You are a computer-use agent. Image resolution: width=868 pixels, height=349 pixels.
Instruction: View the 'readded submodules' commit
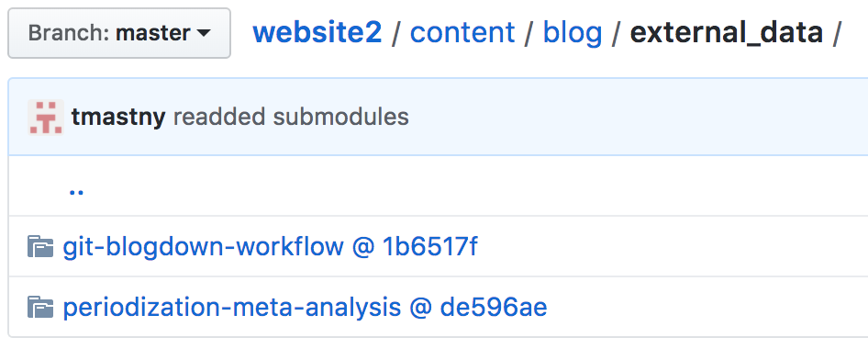coord(291,117)
